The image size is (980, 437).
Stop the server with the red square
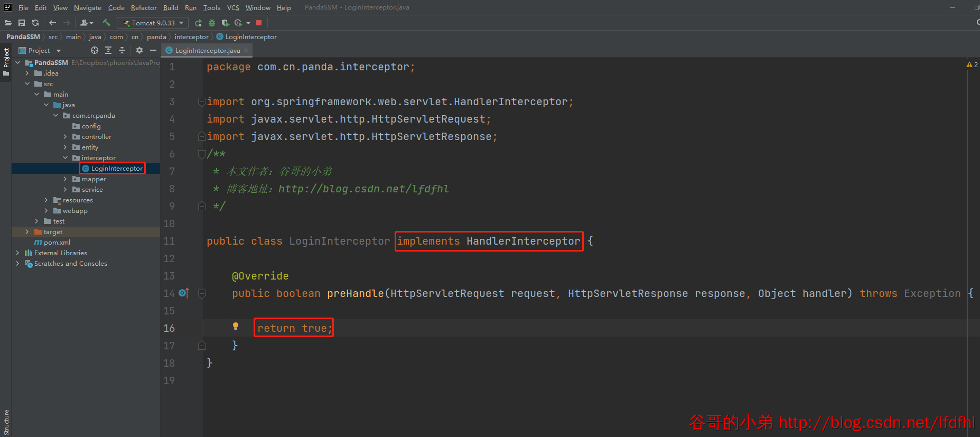259,23
